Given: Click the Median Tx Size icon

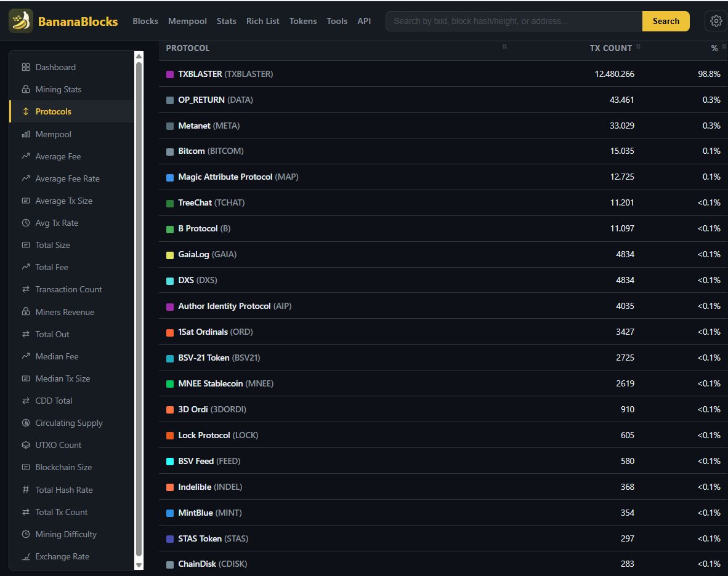Looking at the screenshot, I should [25, 378].
